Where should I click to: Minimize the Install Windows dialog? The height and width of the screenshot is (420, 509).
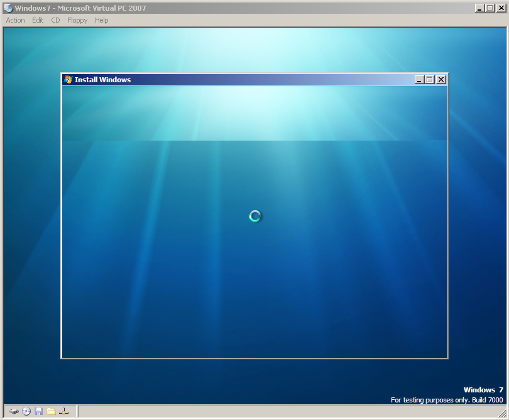point(419,80)
